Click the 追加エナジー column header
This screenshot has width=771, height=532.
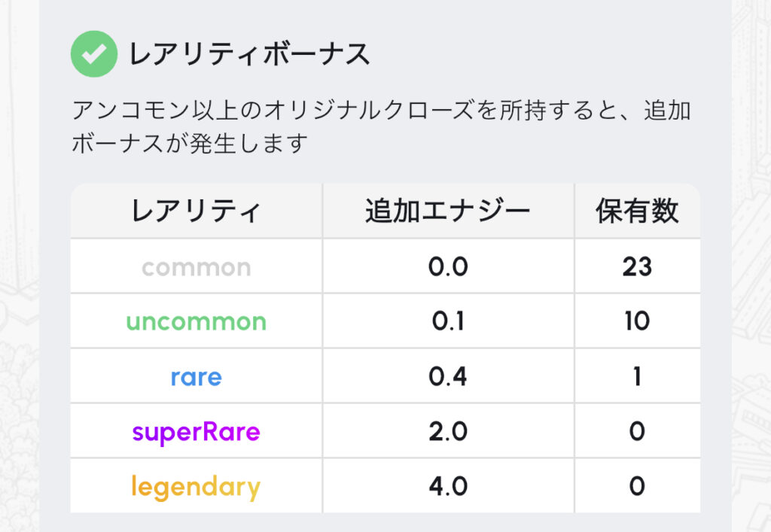(x=448, y=211)
